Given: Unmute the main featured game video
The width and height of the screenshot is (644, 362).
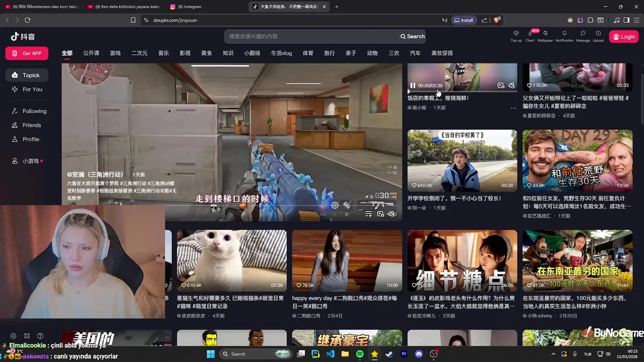Looking at the screenshot, I should tap(391, 214).
